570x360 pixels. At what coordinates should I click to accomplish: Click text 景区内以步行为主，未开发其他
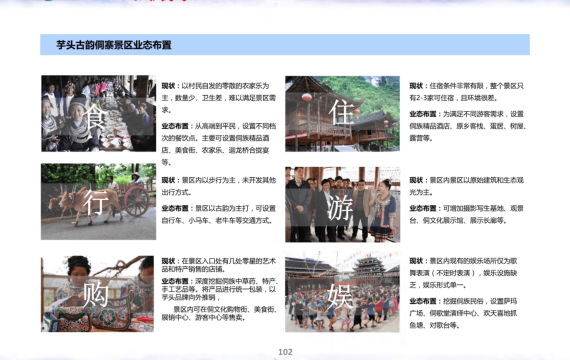click(229, 180)
